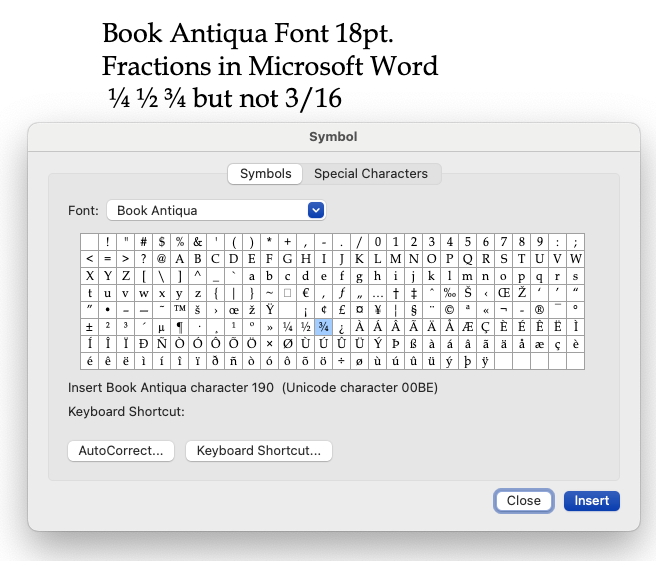Select the Ç capital cedilla cell
Viewport: 656px width, 561px height.
[x=485, y=327]
